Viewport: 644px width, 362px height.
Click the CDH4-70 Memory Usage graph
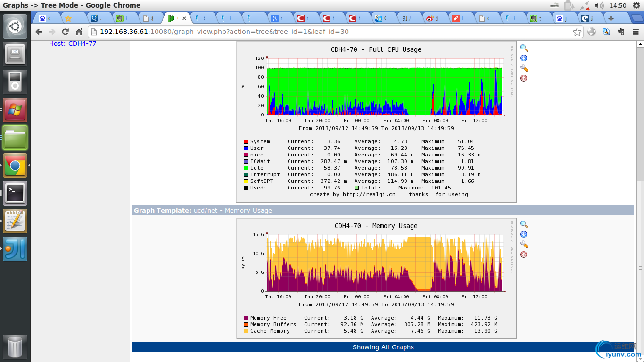376,279
